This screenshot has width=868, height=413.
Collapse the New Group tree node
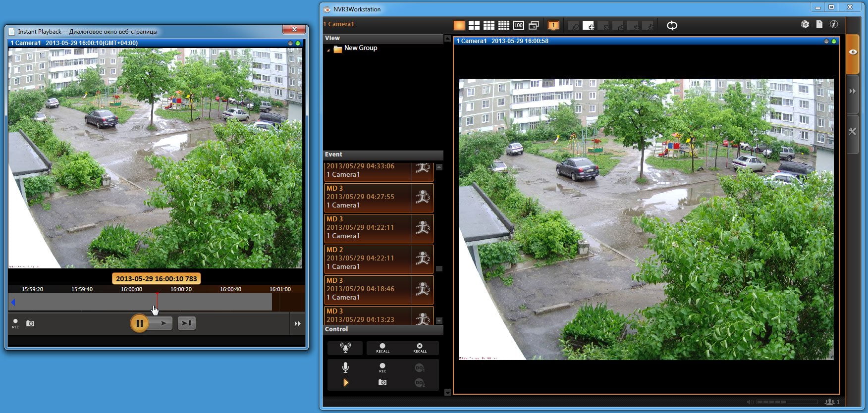tap(328, 50)
